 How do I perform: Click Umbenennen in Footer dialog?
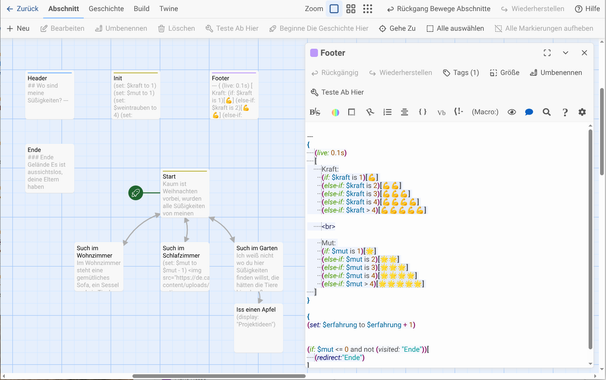pos(556,73)
